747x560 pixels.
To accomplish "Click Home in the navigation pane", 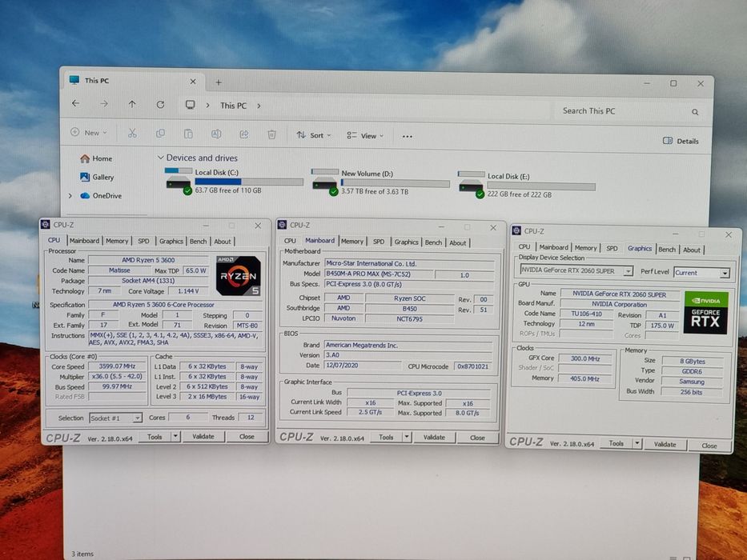I will tap(96, 158).
